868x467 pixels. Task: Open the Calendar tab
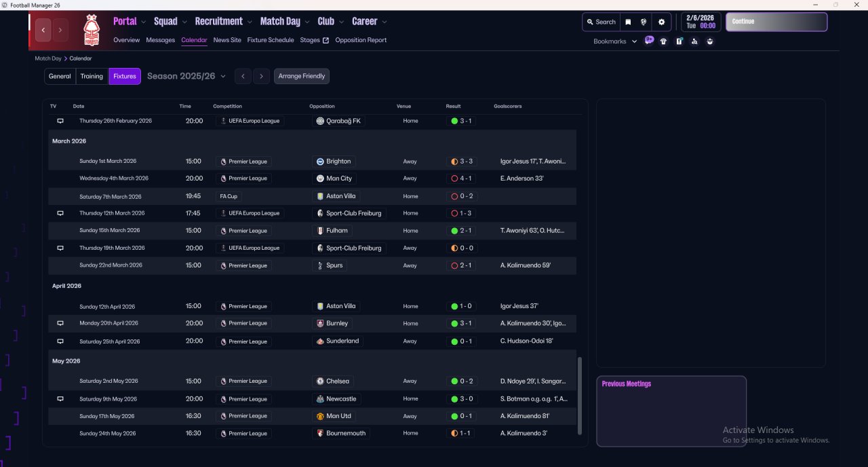(194, 40)
